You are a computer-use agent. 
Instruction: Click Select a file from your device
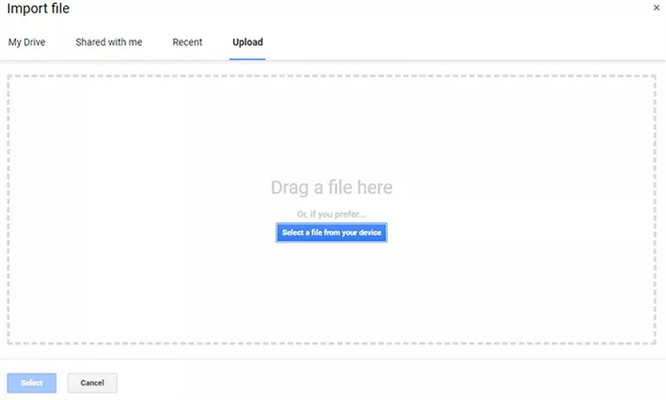pyautogui.click(x=331, y=233)
